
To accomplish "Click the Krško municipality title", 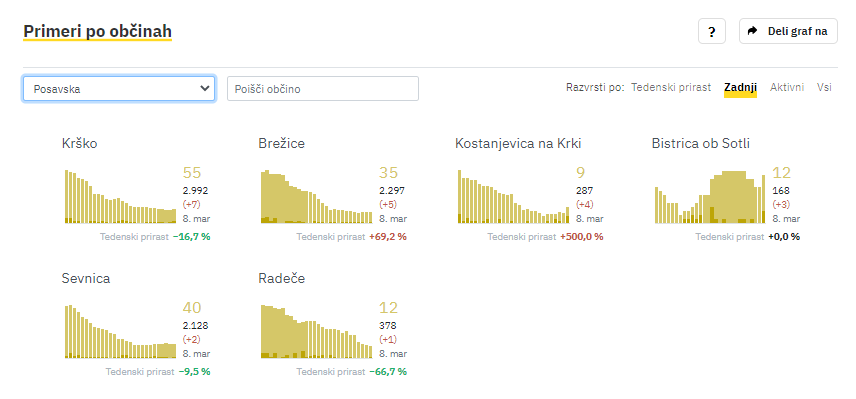I will click(x=80, y=144).
